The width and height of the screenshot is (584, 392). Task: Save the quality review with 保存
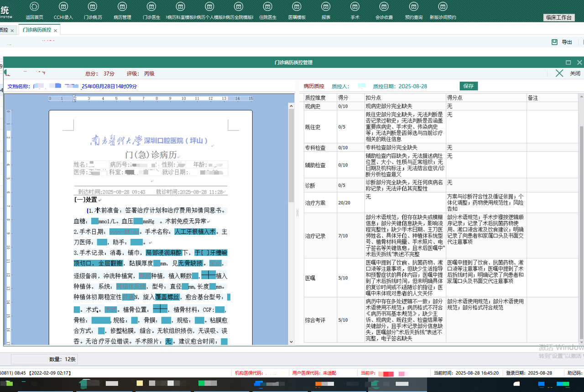click(x=468, y=86)
